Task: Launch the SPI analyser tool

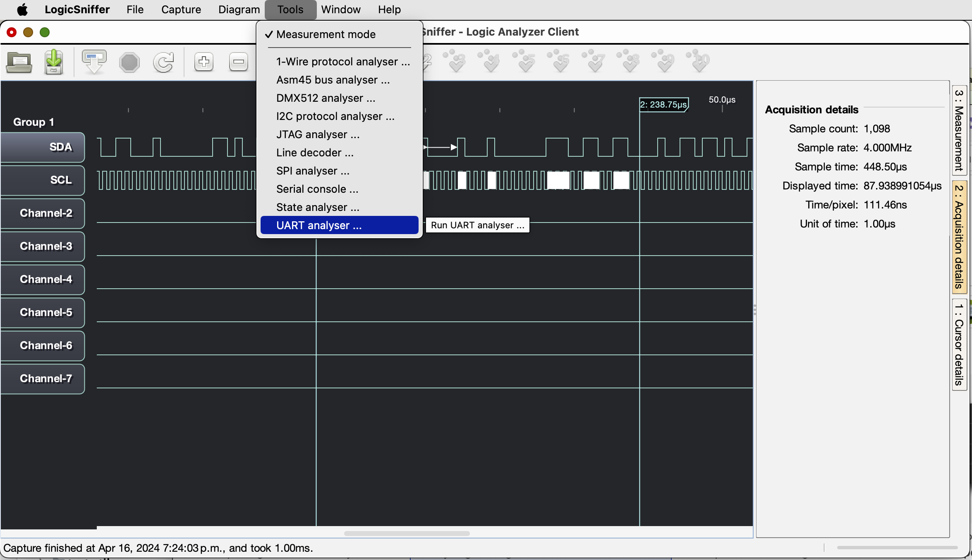Action: [x=339, y=171]
